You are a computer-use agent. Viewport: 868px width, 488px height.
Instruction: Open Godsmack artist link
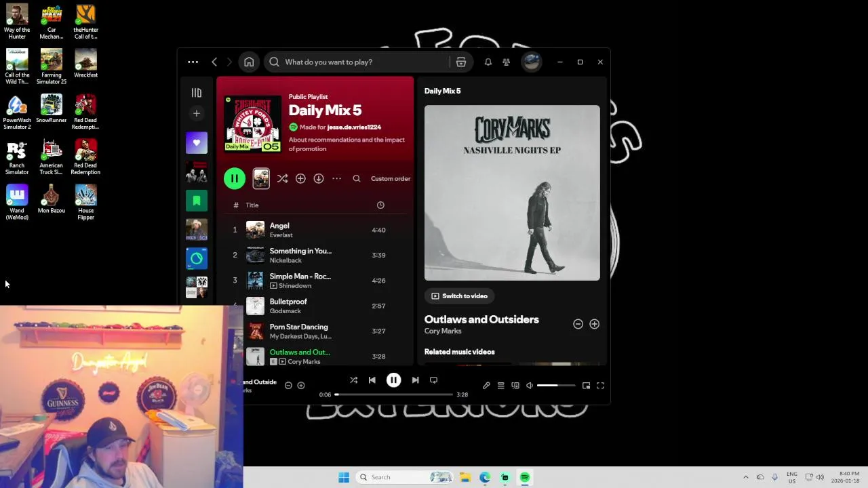pos(285,311)
